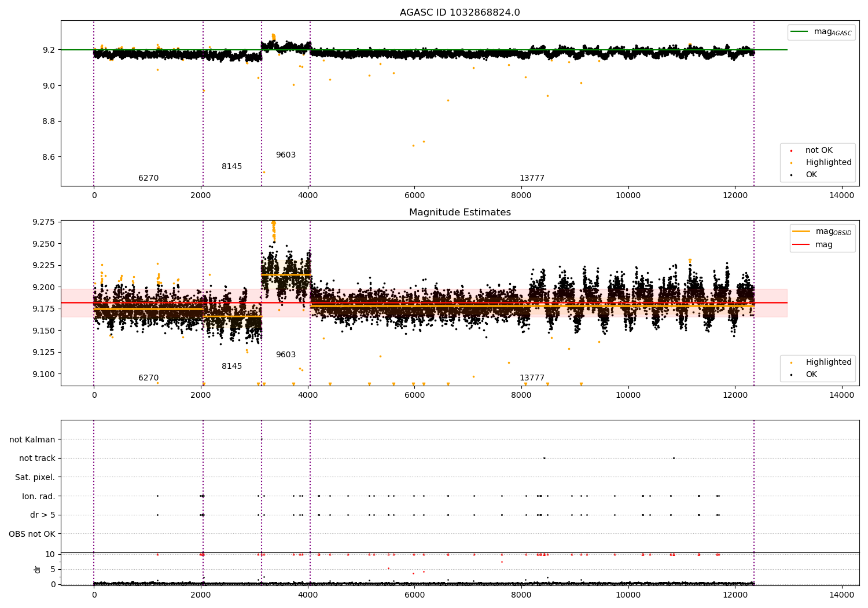Click the 'not Kalman' axis label
The image size is (868, 608).
tap(32, 440)
